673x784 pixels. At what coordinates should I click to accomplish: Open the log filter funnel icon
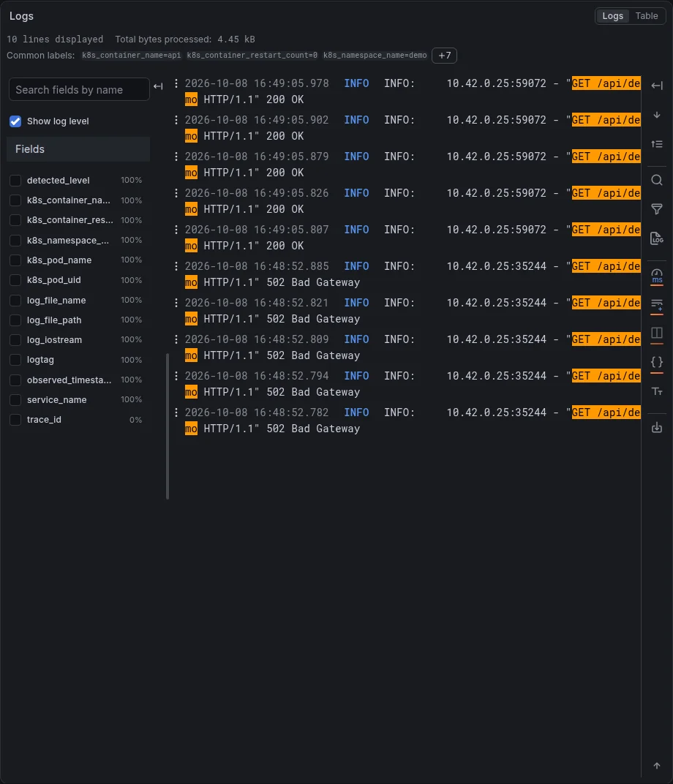656,209
